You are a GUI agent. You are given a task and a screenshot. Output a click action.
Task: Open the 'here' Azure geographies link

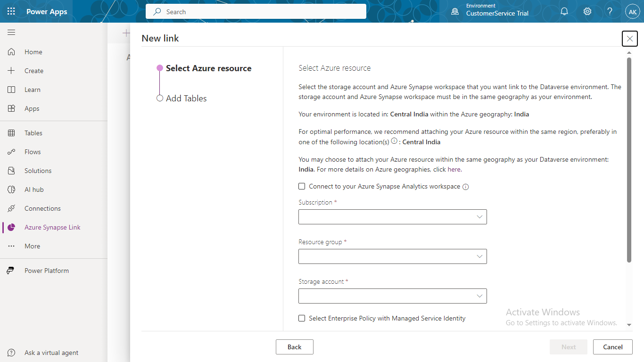tap(454, 169)
